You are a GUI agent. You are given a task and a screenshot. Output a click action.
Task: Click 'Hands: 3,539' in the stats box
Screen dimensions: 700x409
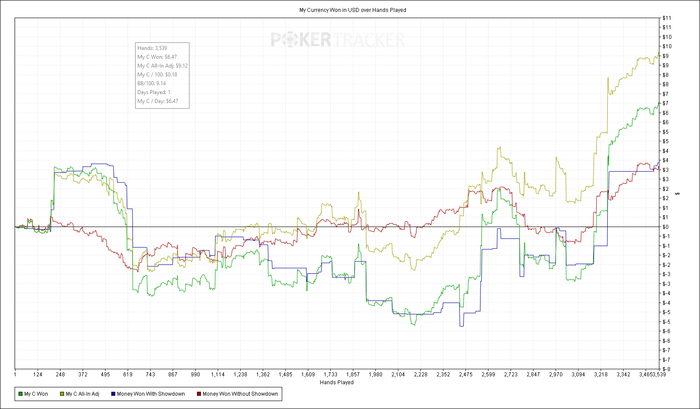click(152, 48)
